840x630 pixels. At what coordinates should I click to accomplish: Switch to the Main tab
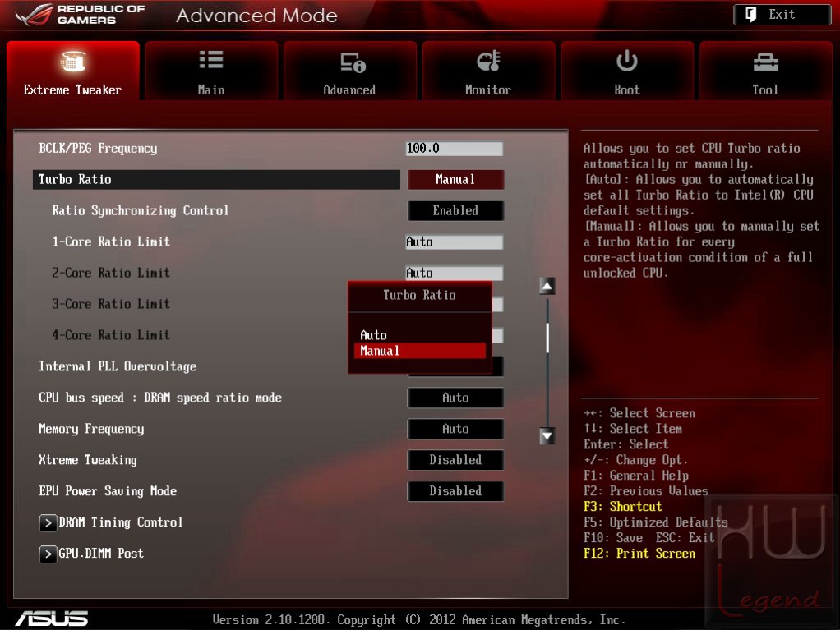[211, 71]
